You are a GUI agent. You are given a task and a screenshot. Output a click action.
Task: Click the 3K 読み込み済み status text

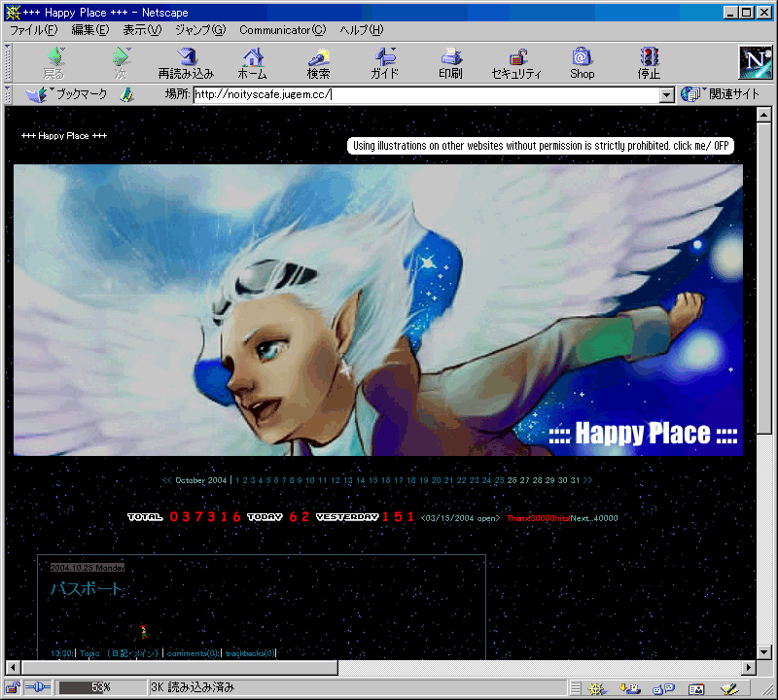[x=193, y=687]
